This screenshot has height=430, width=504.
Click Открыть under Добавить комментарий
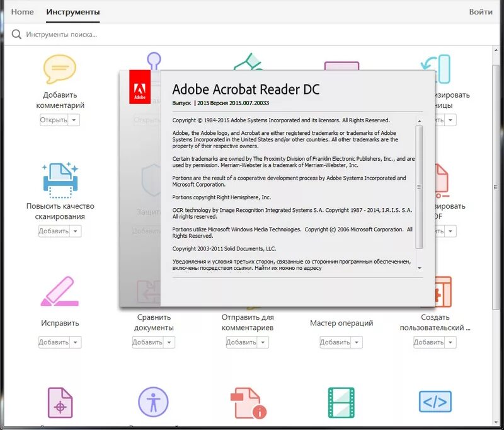tap(54, 120)
